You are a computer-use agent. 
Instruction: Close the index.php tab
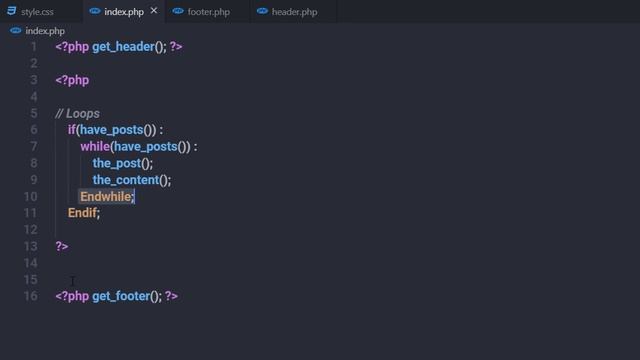(154, 11)
